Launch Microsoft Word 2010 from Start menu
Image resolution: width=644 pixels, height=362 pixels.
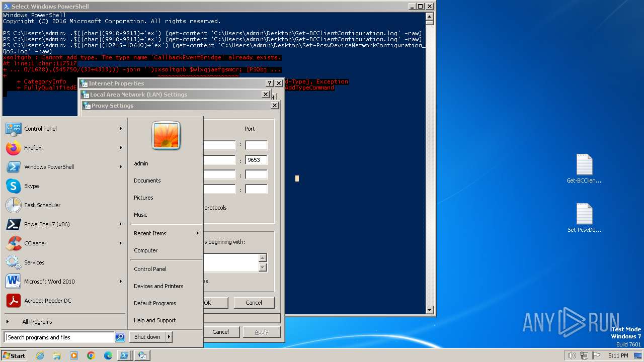pyautogui.click(x=64, y=282)
